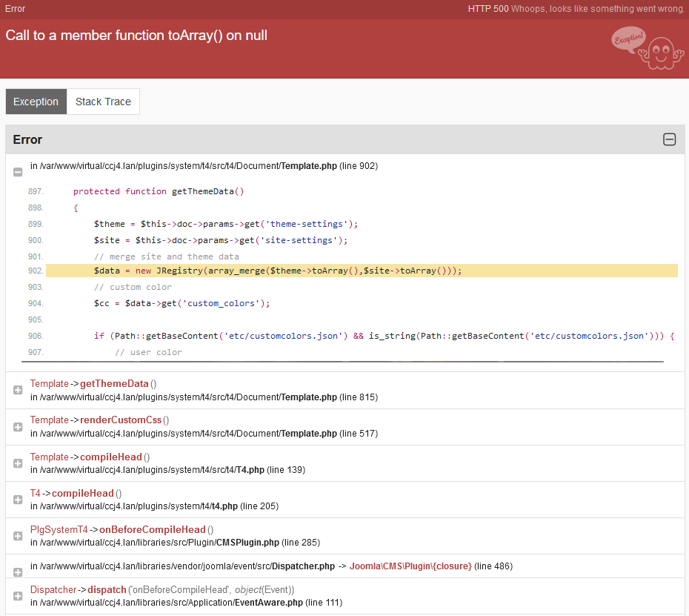Viewport: 689px width, 616px height.
Task: Expand the renderCustomCss trace entry
Action: pos(17,427)
